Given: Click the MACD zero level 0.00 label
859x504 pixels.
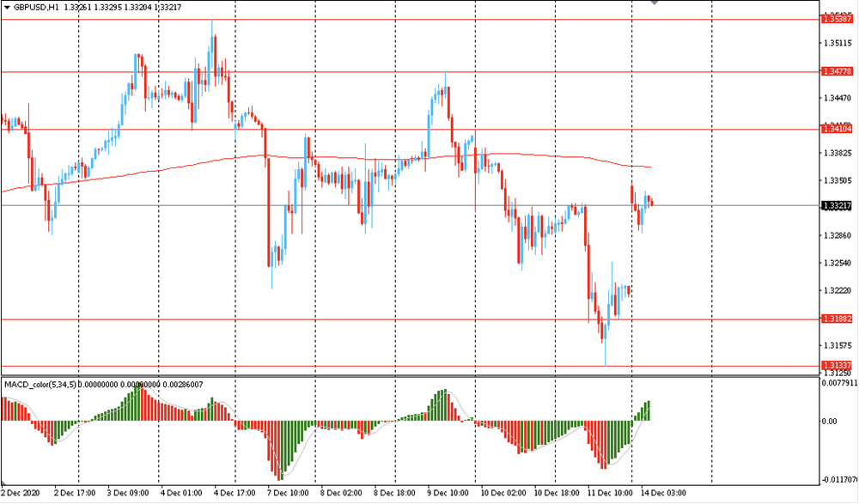Looking at the screenshot, I should click(830, 422).
